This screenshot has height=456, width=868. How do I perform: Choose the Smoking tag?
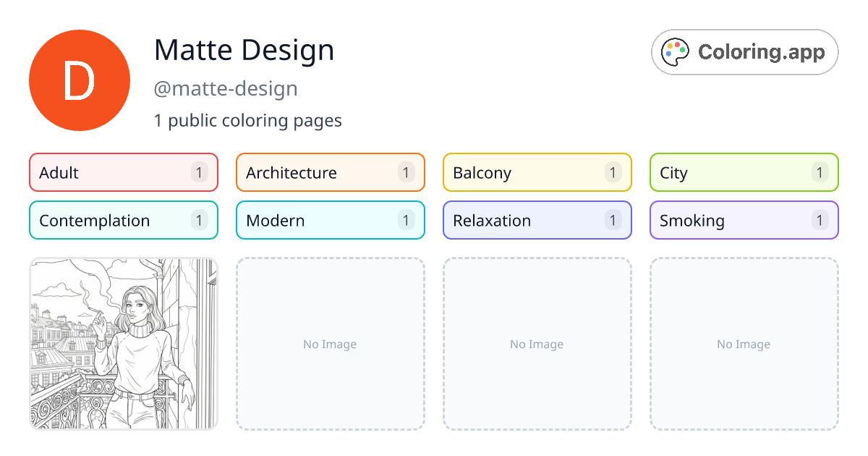(x=744, y=220)
